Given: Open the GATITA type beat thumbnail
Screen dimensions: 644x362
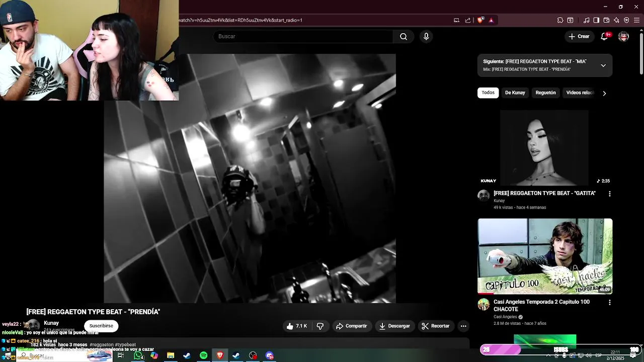Looking at the screenshot, I should (x=545, y=148).
